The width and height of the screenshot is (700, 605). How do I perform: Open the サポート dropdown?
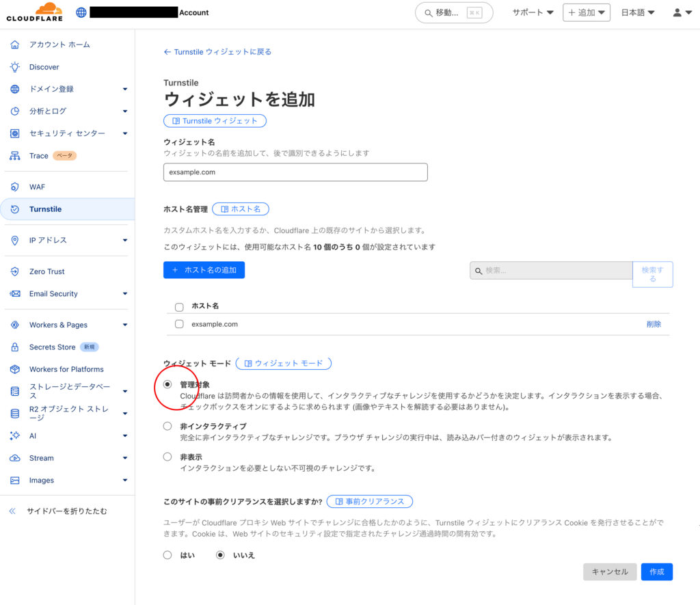point(533,12)
